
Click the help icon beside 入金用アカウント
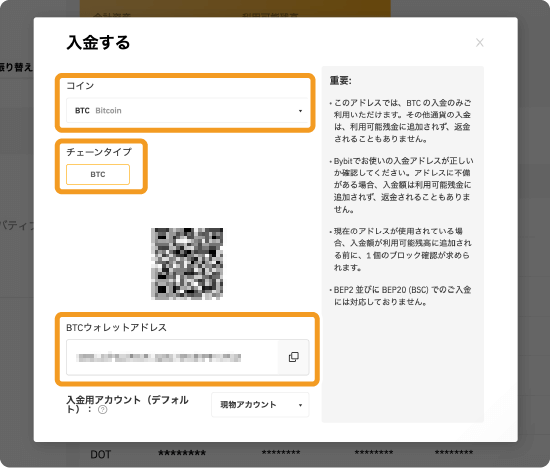[102, 409]
